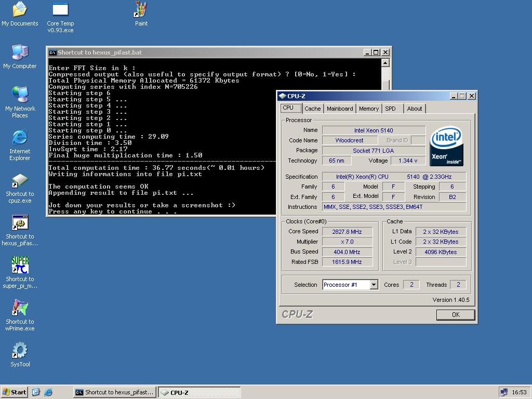Switch to the CPU tab
This screenshot has width=532, height=399.
coord(291,108)
